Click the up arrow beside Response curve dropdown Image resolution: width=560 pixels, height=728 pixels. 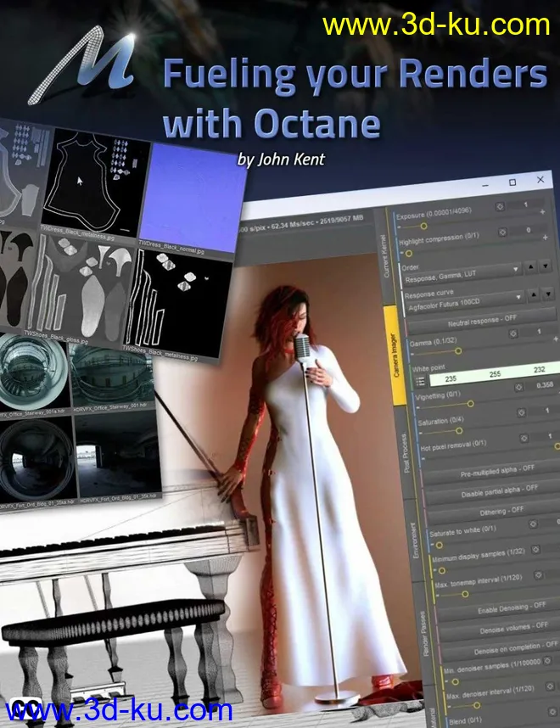coord(534,294)
